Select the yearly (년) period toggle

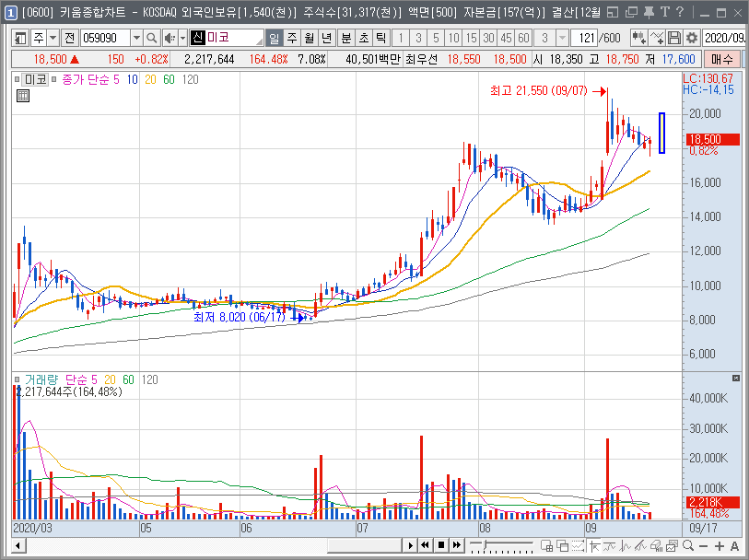[327, 38]
